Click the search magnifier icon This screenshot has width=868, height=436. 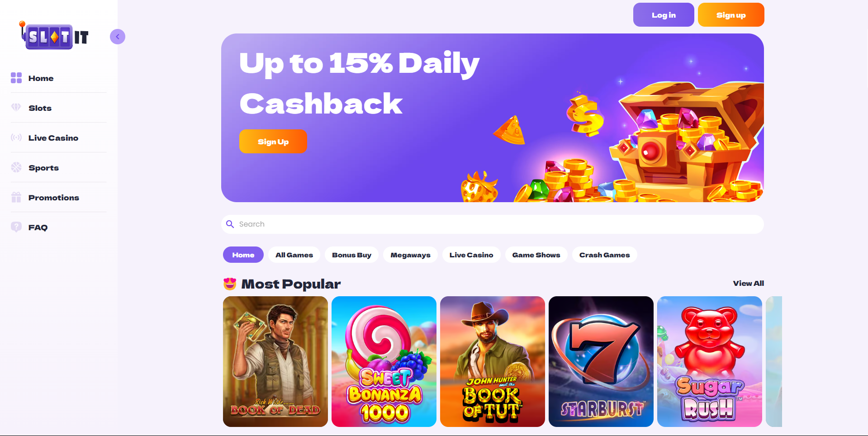pos(230,224)
